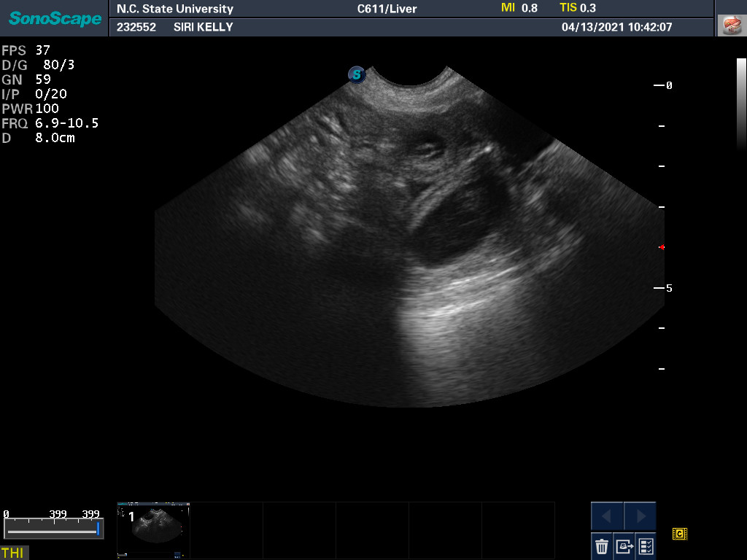The height and width of the screenshot is (560, 747).
Task: Click the SonoScape logo
Action: point(55,18)
